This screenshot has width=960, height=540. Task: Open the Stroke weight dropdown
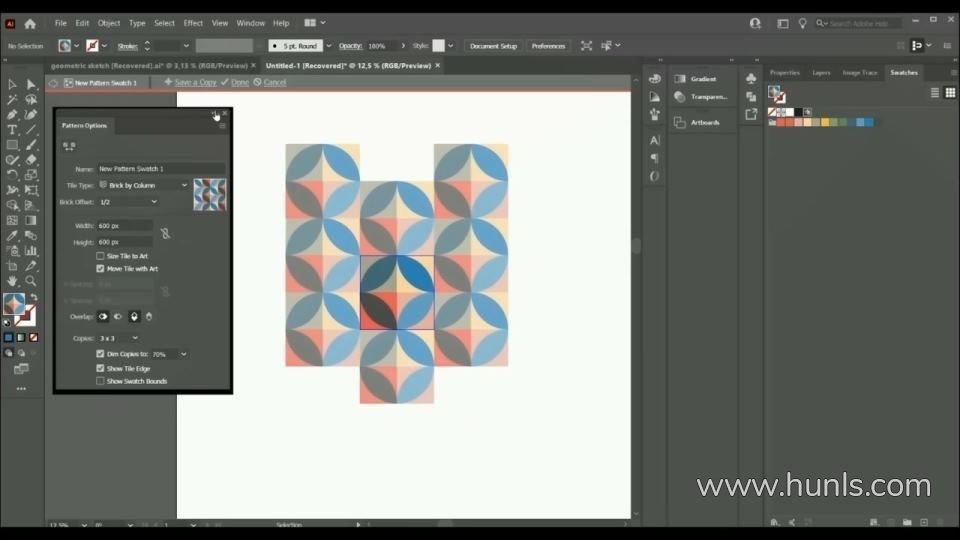(186, 46)
